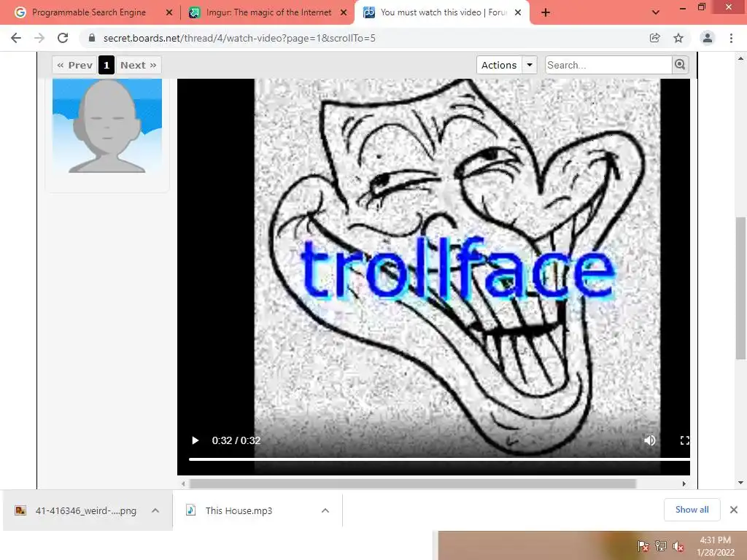Expand the Actions dropdown arrow
Viewport: 747px width, 560px height.
(x=530, y=65)
